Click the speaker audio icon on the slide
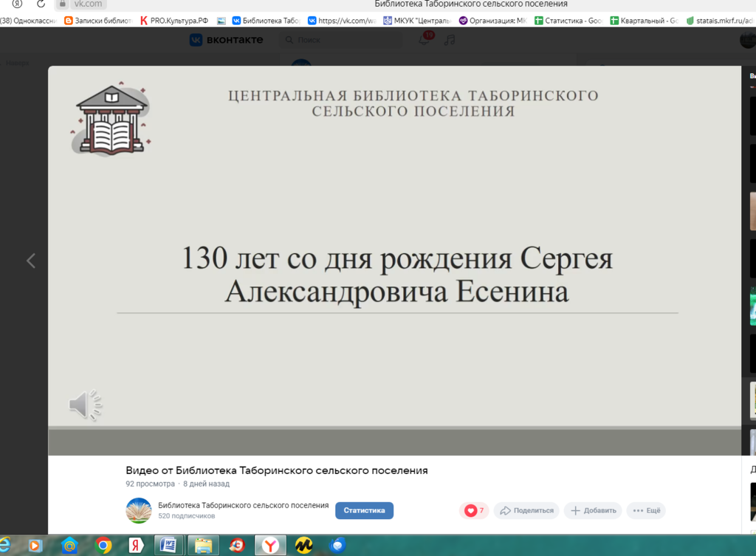Viewport: 756px width, 556px height. (85, 405)
